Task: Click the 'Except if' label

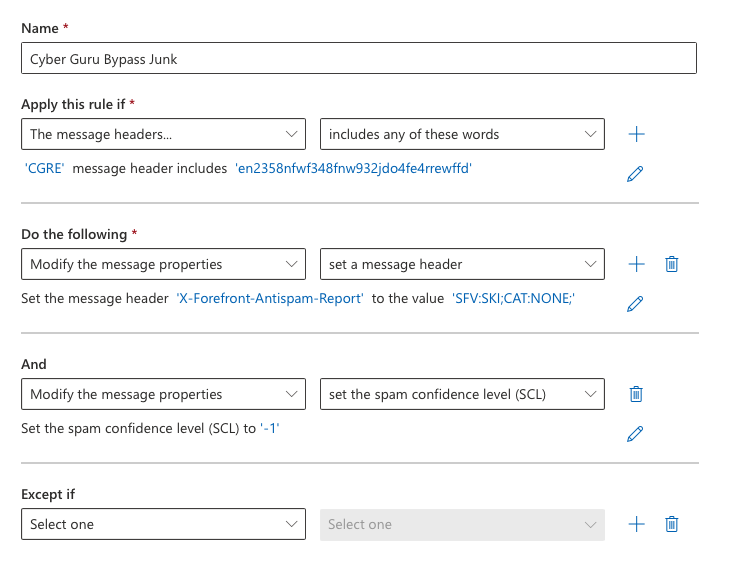Action: [48, 494]
